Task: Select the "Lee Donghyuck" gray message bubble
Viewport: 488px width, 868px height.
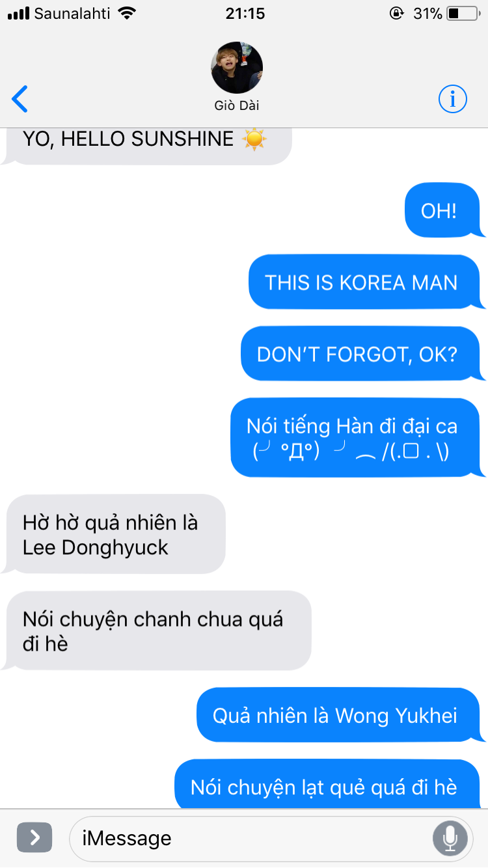Action: click(115, 534)
